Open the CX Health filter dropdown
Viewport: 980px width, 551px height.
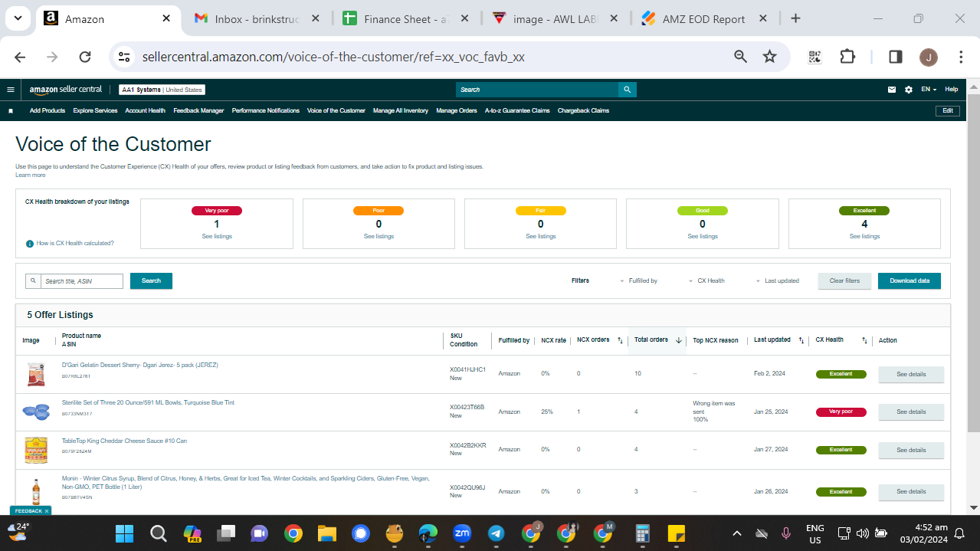pos(706,280)
